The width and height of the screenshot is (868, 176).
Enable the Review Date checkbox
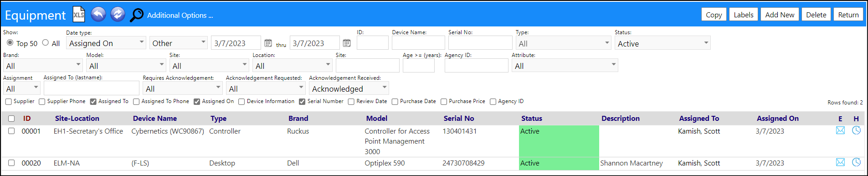351,102
